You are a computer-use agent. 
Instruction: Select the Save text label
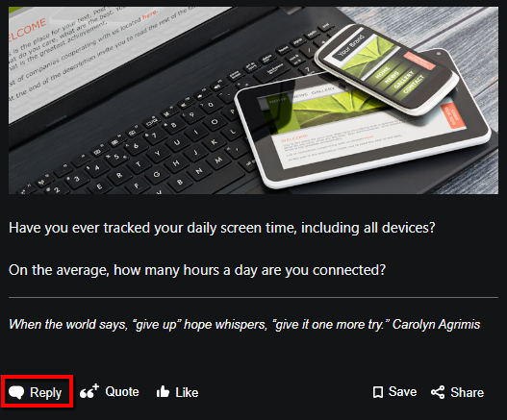pyautogui.click(x=402, y=391)
